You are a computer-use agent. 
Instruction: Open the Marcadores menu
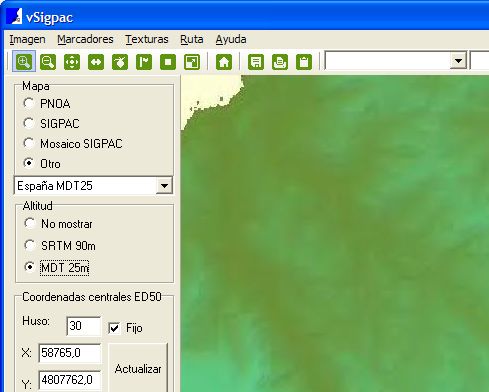(x=85, y=39)
